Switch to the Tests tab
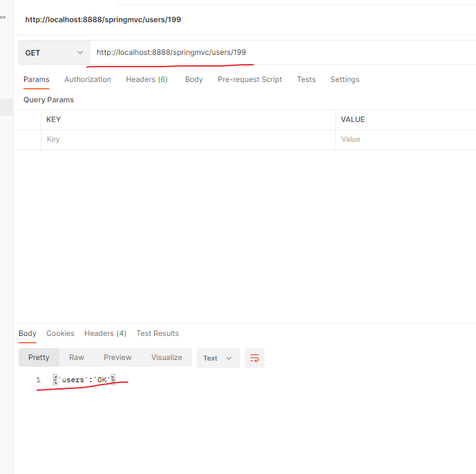Screen dimensions: 476x474 306,80
